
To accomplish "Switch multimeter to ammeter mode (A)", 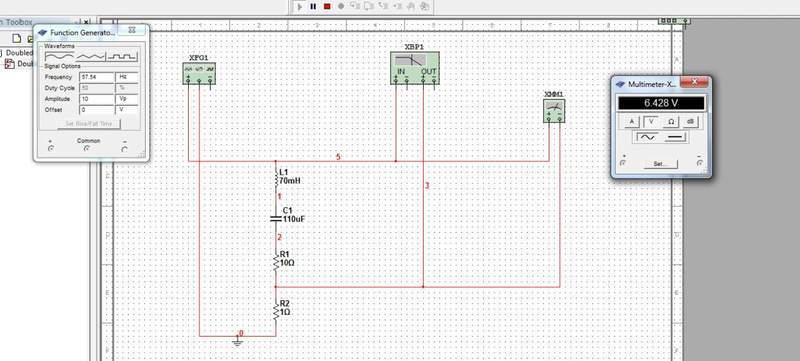I will click(632, 122).
